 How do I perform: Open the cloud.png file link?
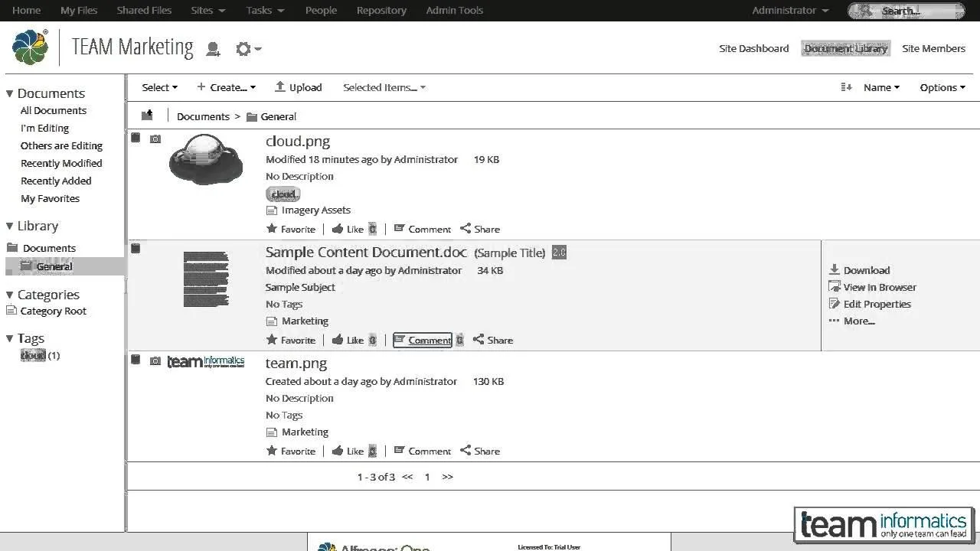(298, 142)
